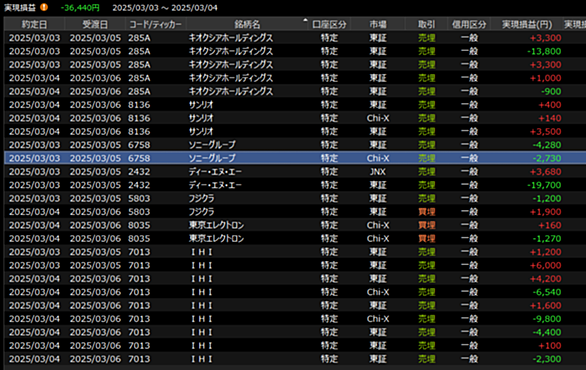Click the +140 サンリオ profit cell
Image resolution: width=586 pixels, height=370 pixels.
(550, 118)
